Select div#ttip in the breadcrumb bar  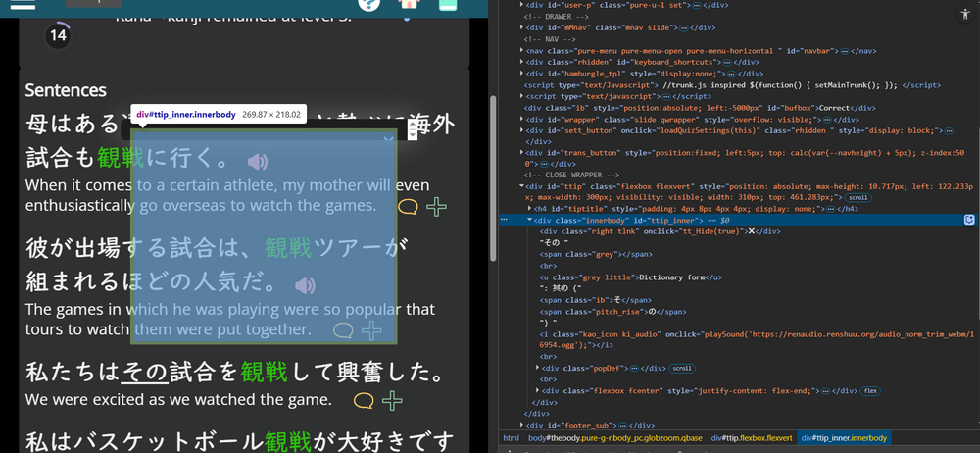(752, 438)
